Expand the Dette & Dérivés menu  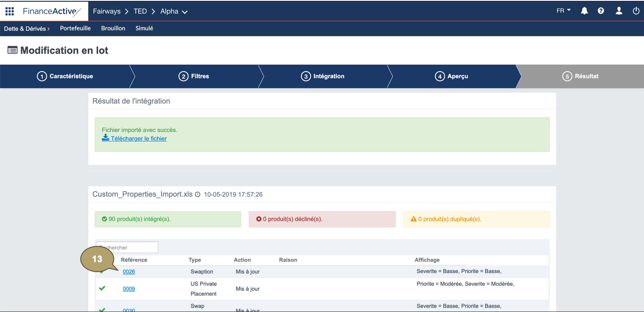[x=27, y=28]
